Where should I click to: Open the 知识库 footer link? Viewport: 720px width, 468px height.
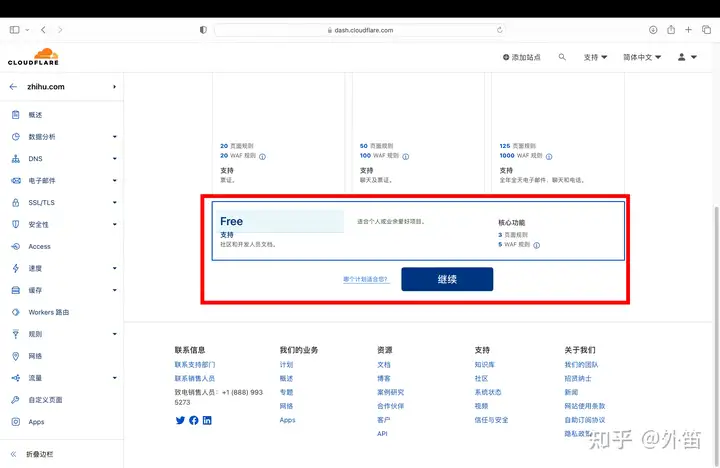tap(484, 365)
